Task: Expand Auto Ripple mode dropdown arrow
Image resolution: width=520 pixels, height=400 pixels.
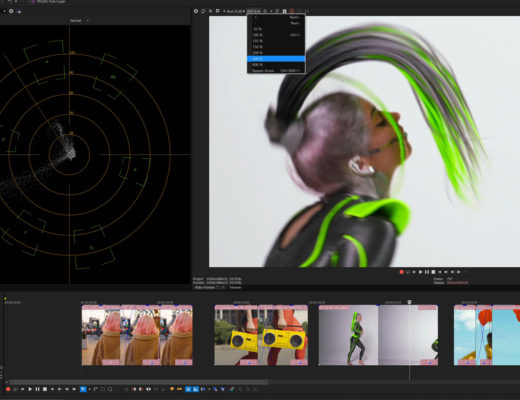Action: [209, 389]
